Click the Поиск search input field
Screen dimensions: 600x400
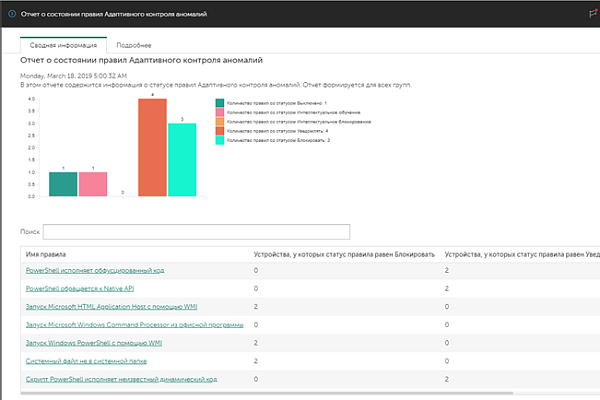point(196,232)
